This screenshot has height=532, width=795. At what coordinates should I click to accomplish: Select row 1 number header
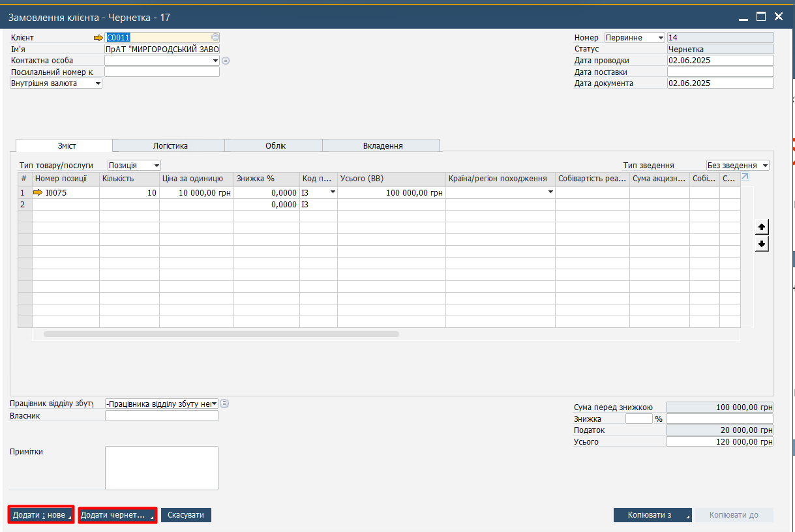(x=25, y=193)
